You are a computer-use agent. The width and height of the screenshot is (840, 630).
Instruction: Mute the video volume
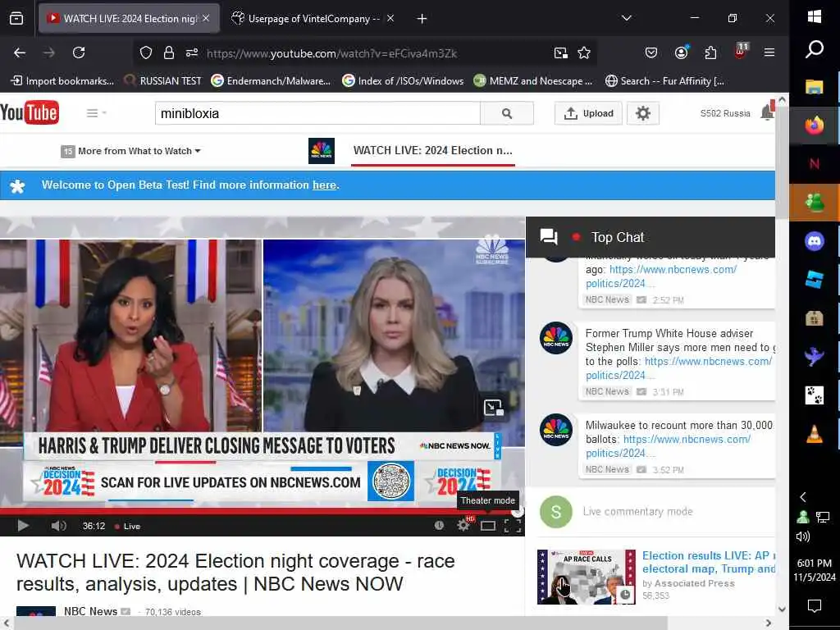pos(58,526)
